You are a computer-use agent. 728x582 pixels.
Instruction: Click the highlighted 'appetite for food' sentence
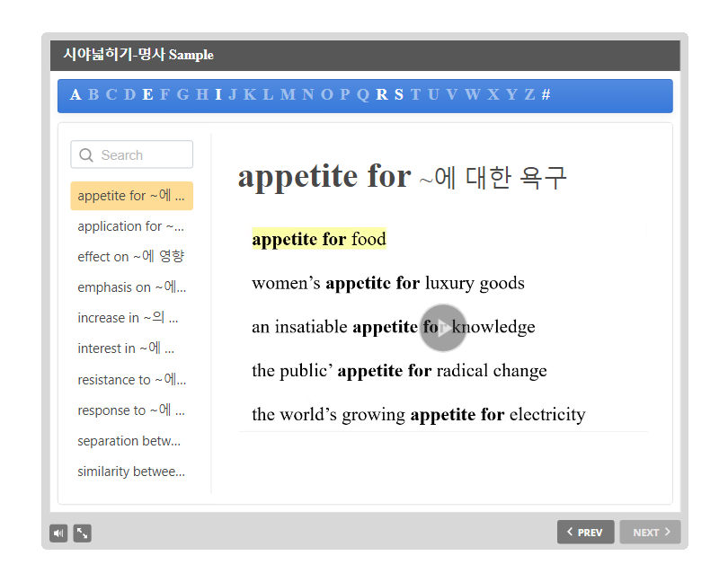point(319,240)
